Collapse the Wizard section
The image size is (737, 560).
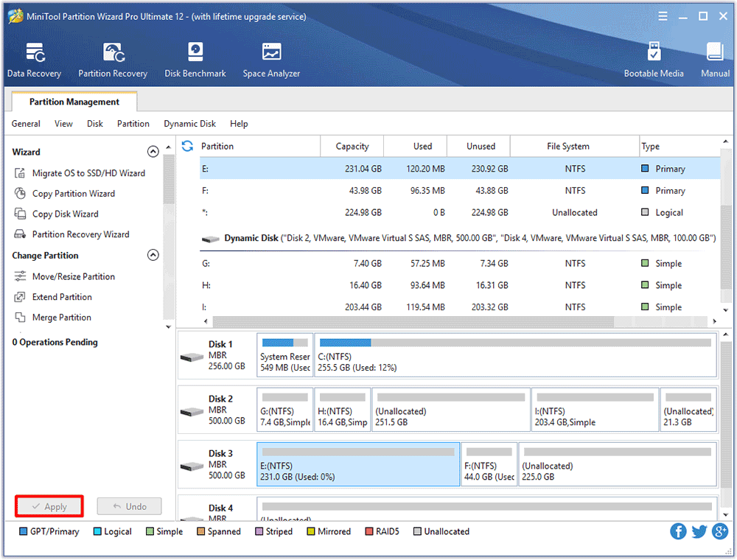pos(153,152)
